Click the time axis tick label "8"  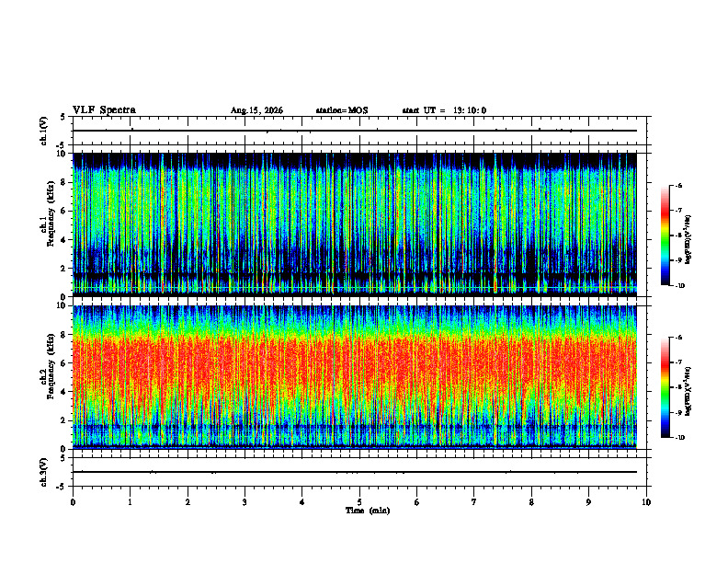531,502
